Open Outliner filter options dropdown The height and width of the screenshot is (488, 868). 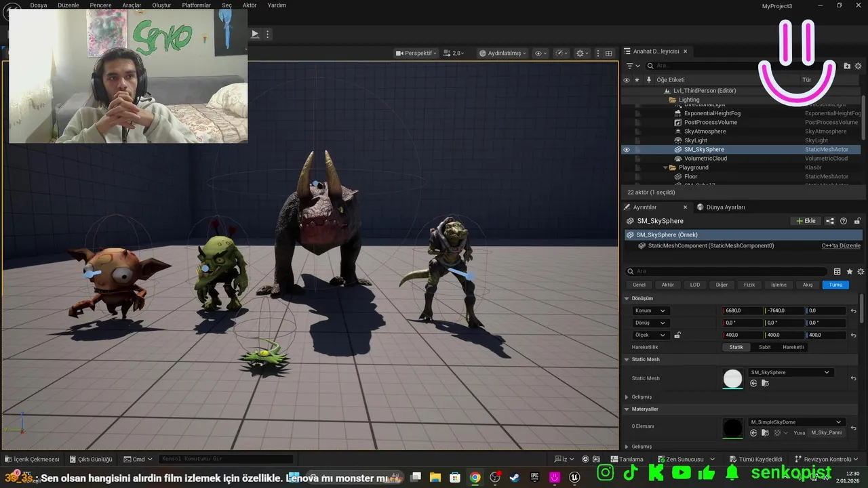pos(633,66)
